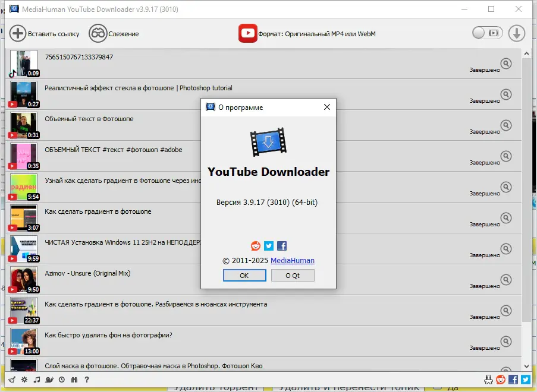
Task: Select Как быстро удалить фон на фотографии? title
Action: (109, 335)
